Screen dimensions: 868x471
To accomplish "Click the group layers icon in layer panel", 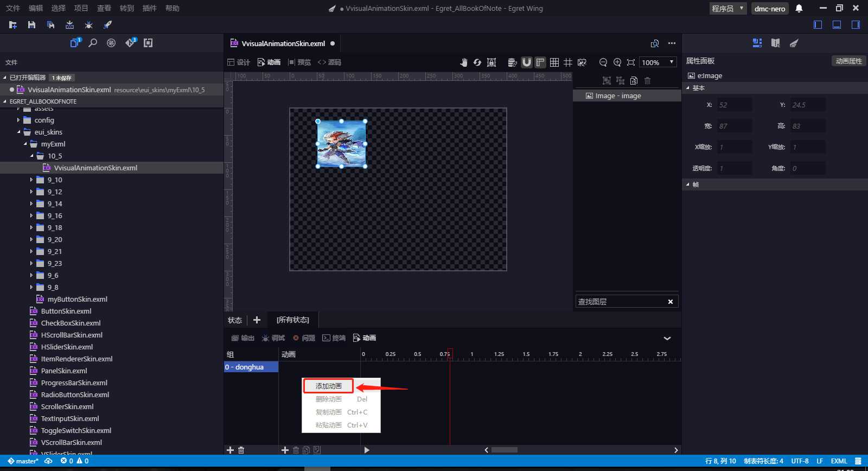I will [607, 81].
